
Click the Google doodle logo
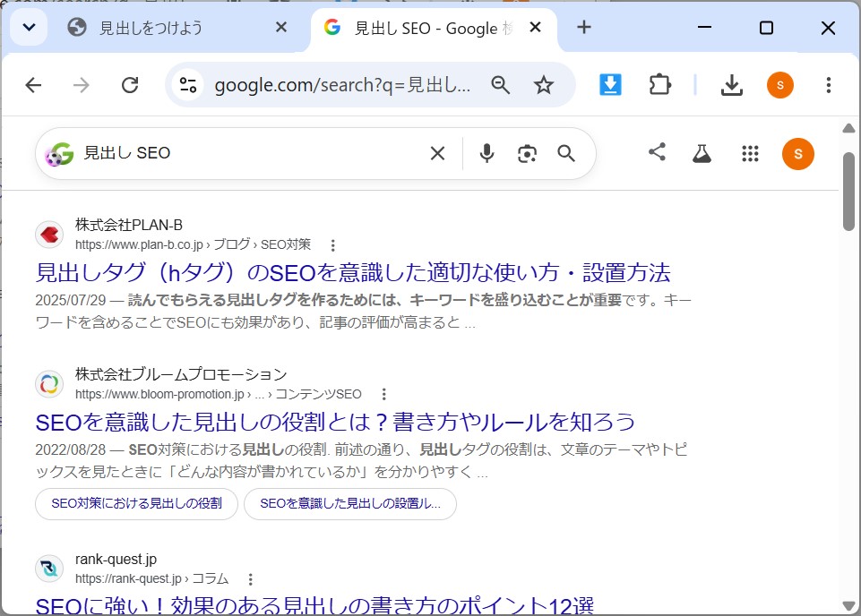point(59,154)
